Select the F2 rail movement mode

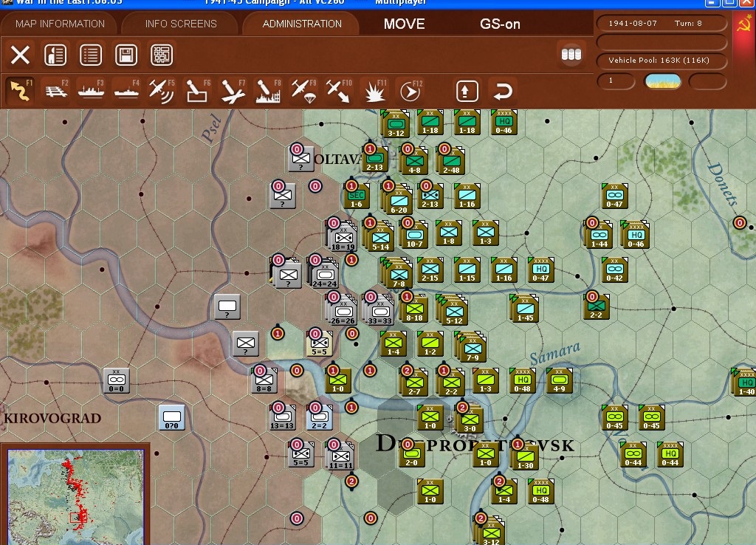pyautogui.click(x=56, y=91)
